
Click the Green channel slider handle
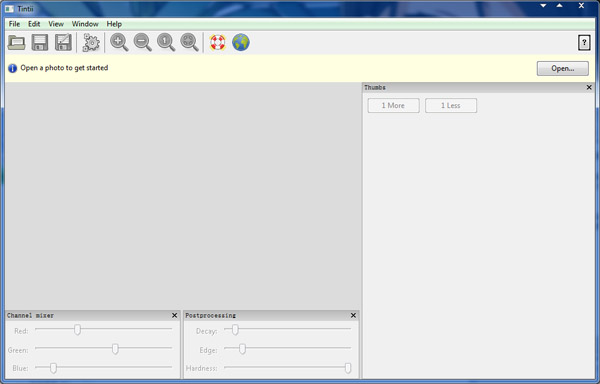tap(115, 348)
